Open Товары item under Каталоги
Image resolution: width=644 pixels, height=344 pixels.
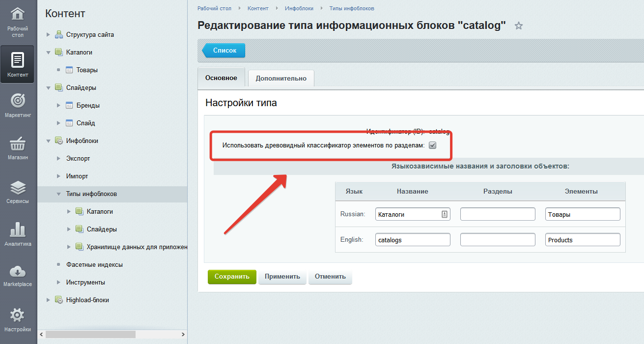click(x=87, y=70)
